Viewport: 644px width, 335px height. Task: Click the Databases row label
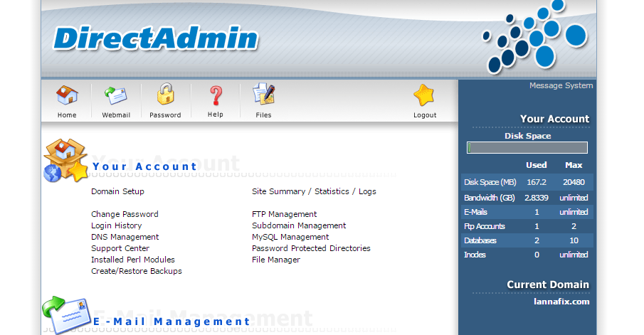[480, 240]
